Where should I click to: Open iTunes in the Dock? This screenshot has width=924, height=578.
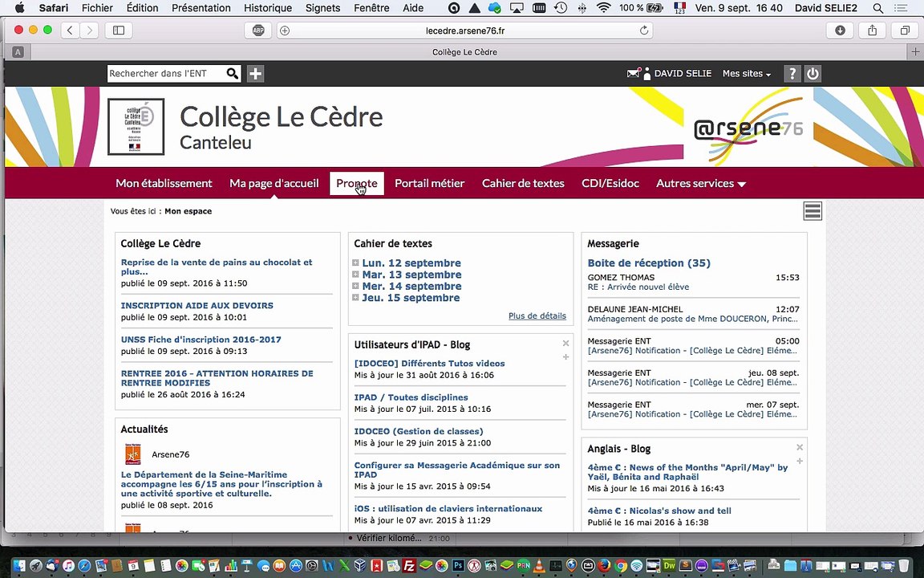point(68,566)
